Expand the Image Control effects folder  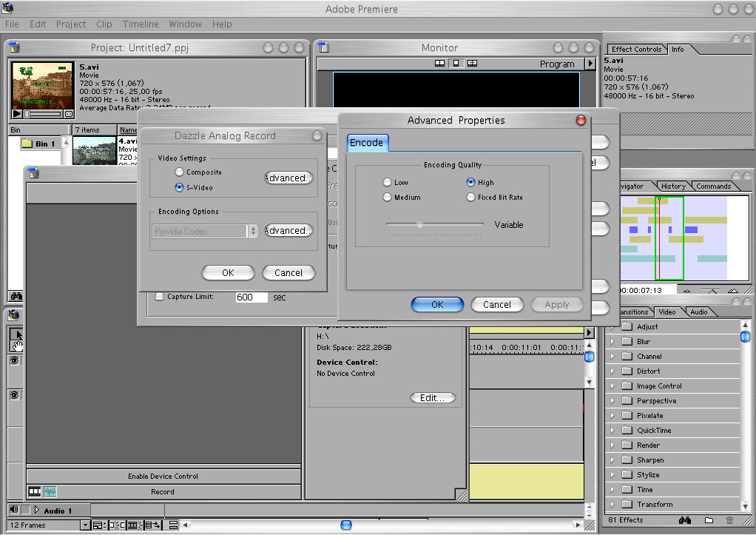[x=612, y=386]
